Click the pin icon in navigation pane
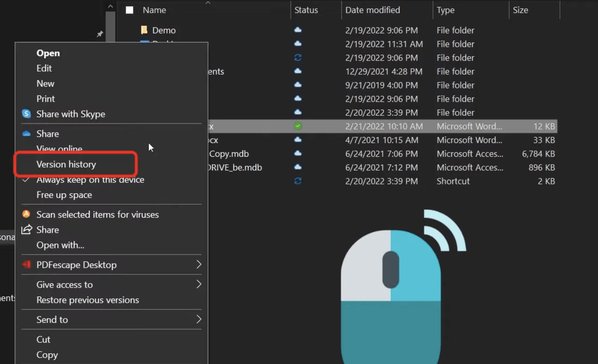Image resolution: width=598 pixels, height=364 pixels. coord(100,34)
